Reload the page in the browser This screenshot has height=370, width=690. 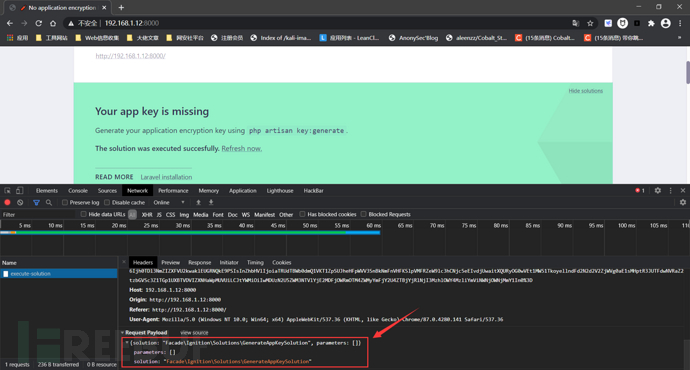(39, 23)
